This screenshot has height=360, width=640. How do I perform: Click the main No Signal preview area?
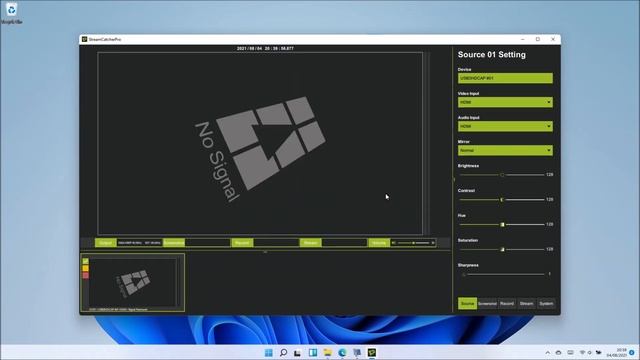260,143
